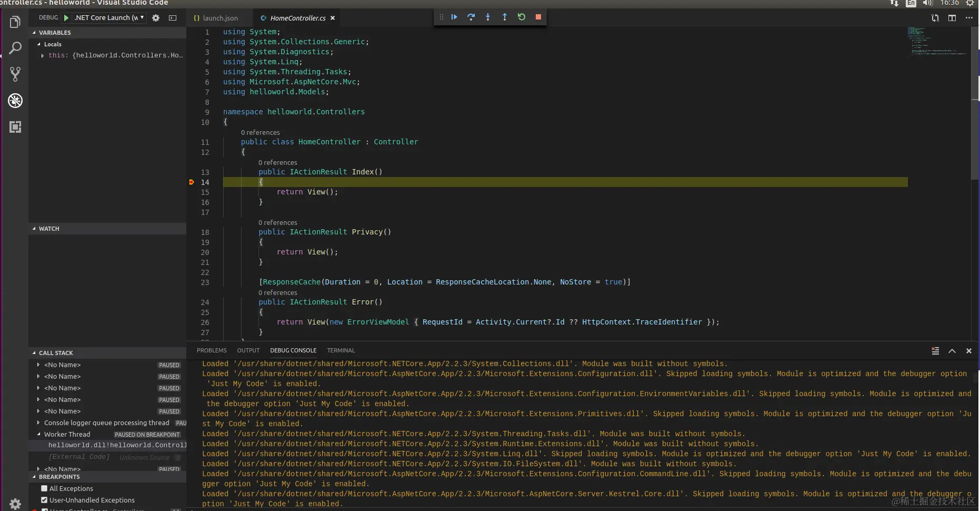Maximize the bottom panel size
Screen dimensions: 980x511
(x=952, y=351)
